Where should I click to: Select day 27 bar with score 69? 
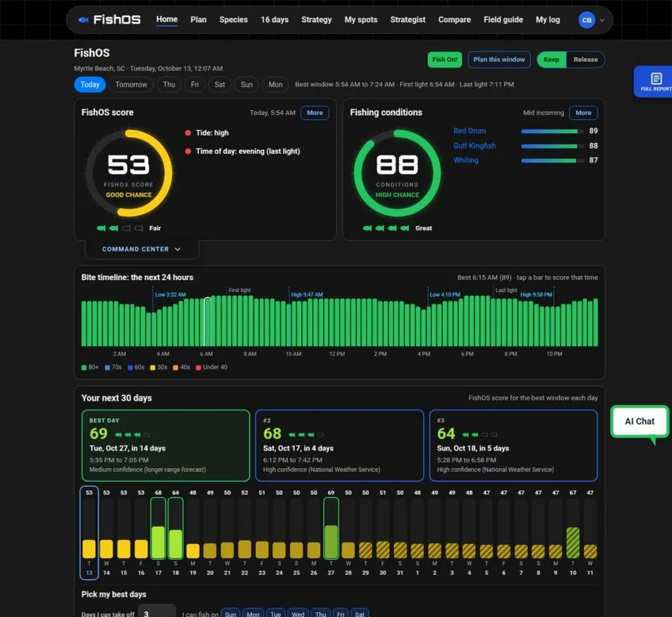point(331,528)
